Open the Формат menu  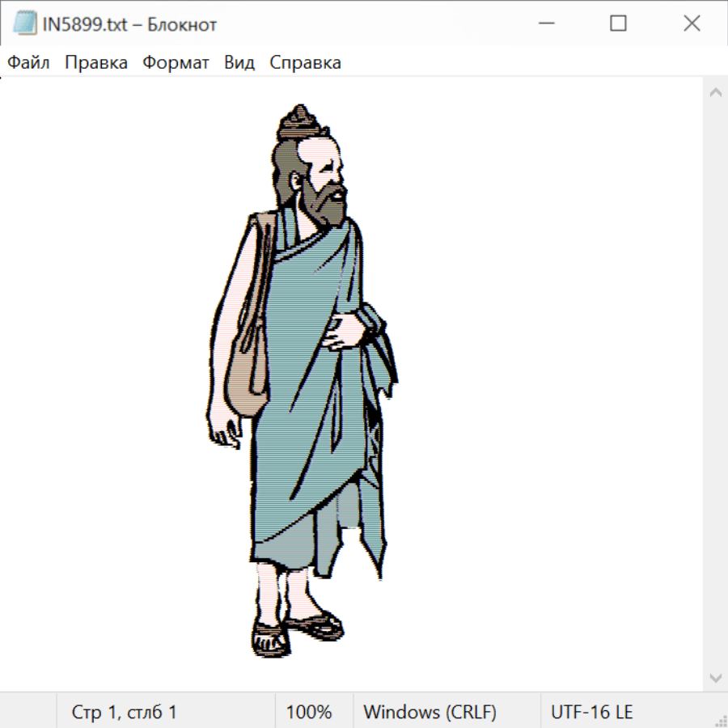[x=176, y=63]
